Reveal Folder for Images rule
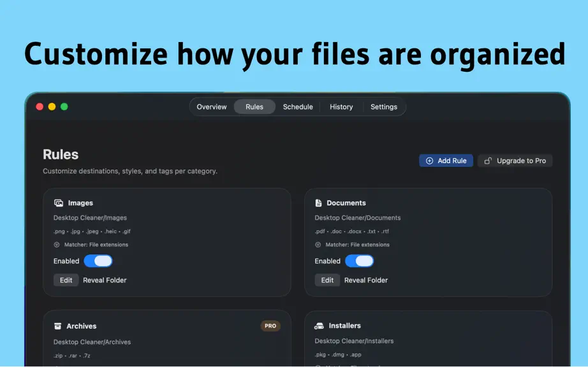The image size is (588, 367). tap(105, 280)
